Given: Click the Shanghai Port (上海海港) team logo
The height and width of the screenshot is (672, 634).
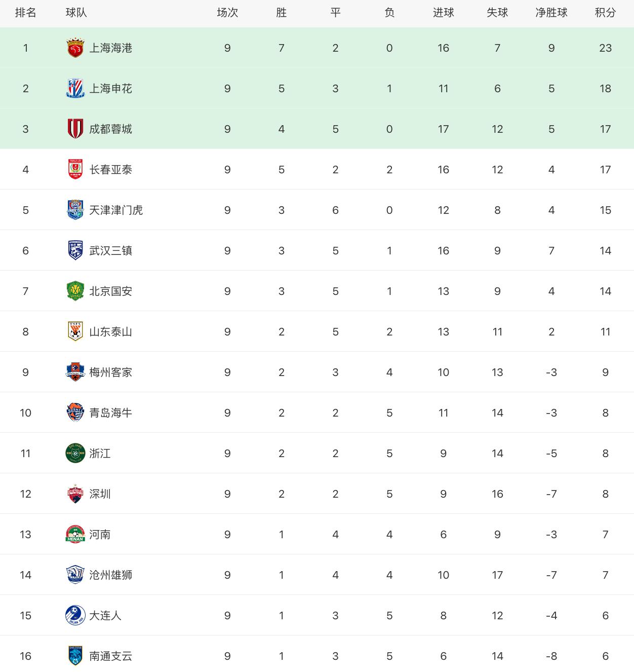Looking at the screenshot, I should (x=75, y=48).
